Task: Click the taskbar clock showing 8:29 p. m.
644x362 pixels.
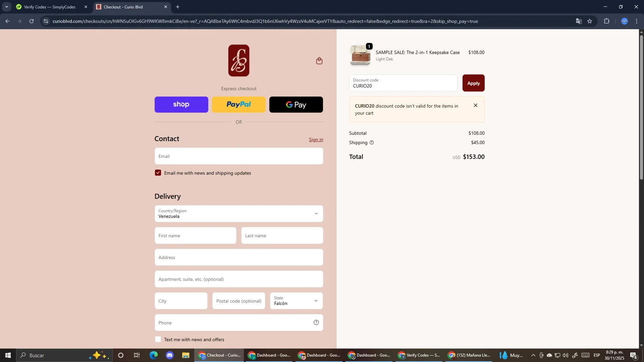Action: 614,355
